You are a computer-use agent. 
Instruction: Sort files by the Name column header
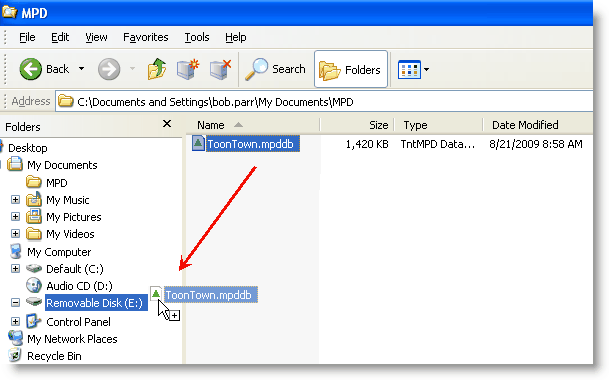tap(252, 125)
